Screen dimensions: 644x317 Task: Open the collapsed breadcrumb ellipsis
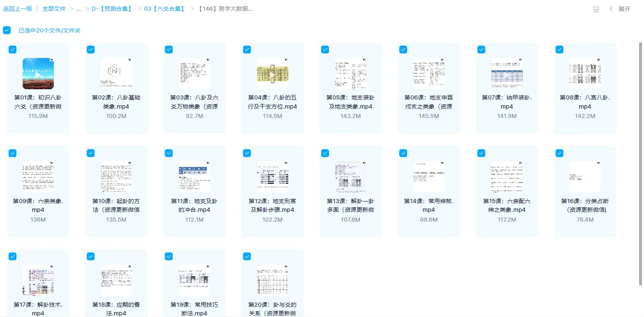tap(79, 9)
